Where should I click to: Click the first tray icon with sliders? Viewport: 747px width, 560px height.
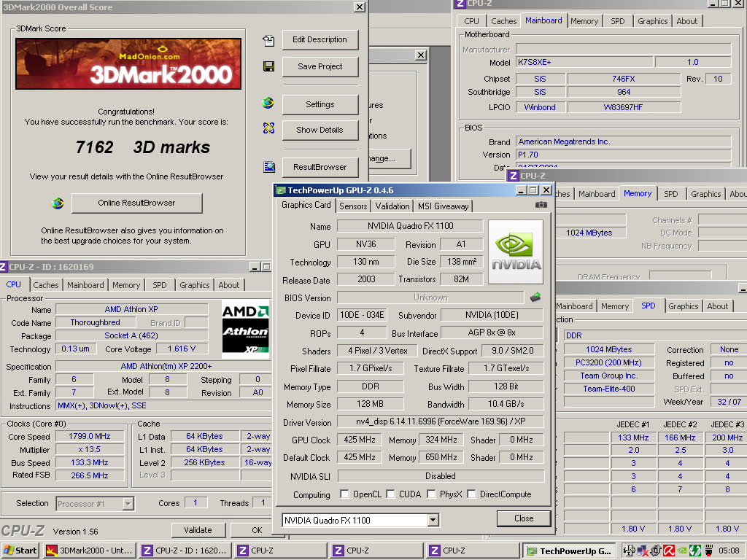(x=630, y=551)
